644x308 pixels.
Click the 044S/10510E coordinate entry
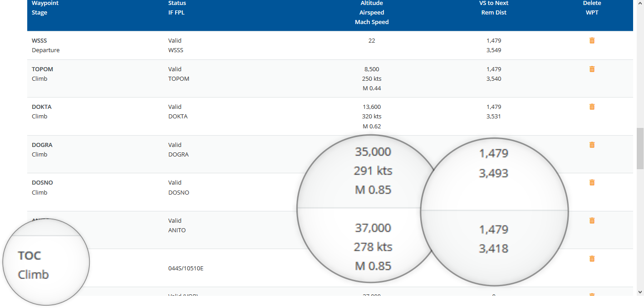(x=186, y=269)
